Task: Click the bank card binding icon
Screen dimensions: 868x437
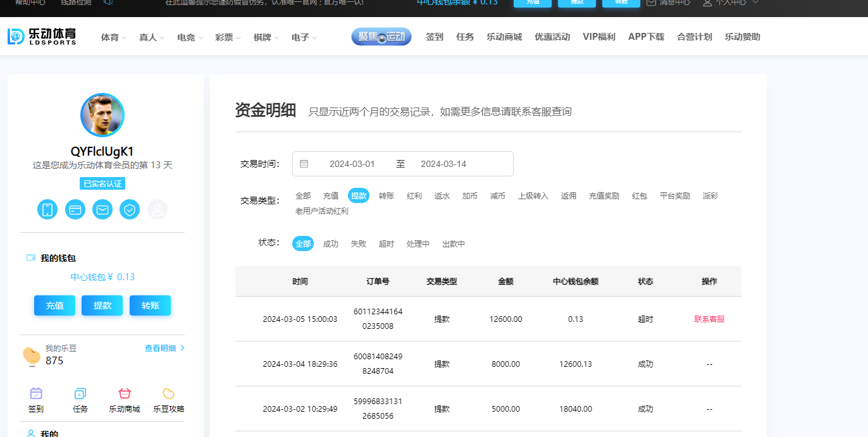Action: click(75, 209)
